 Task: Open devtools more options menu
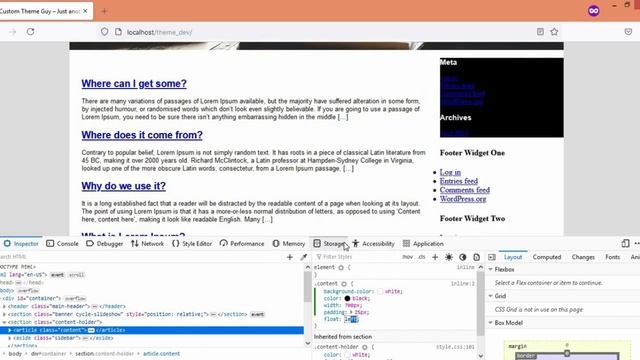click(637, 244)
